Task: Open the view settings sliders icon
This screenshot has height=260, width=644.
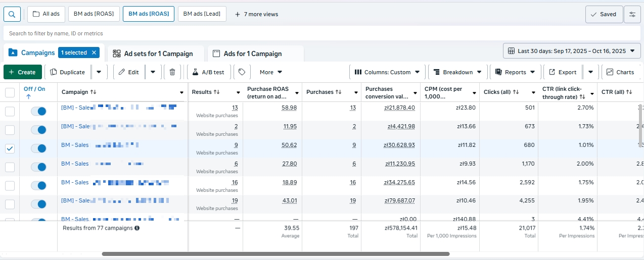Action: coord(632,14)
